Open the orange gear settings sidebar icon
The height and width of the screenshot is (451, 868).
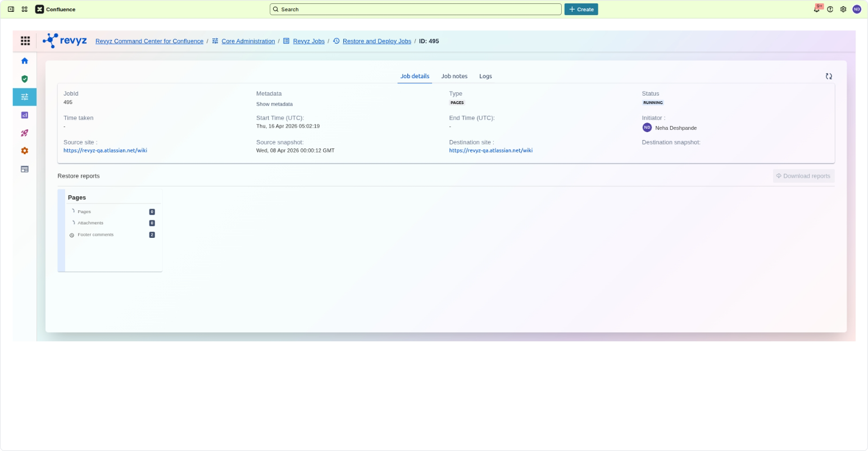point(25,151)
